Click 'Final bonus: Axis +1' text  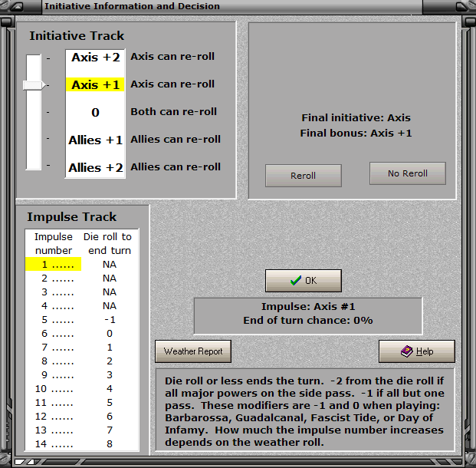coord(356,133)
